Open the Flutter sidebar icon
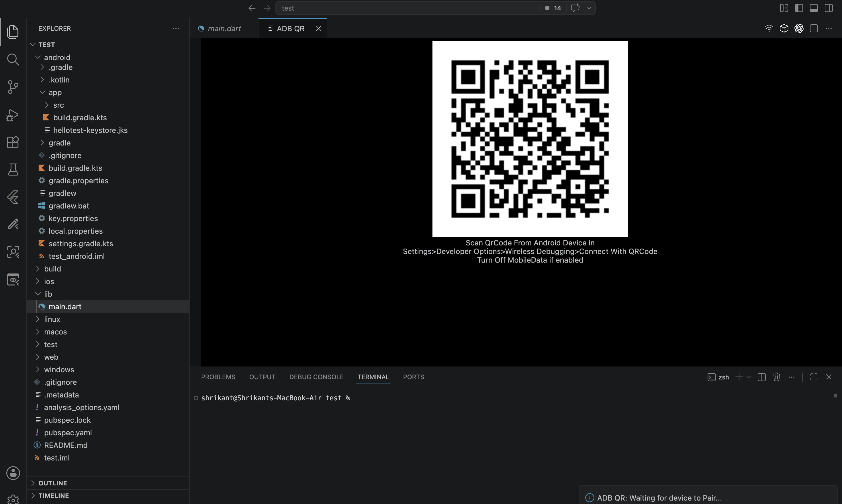 [13, 197]
